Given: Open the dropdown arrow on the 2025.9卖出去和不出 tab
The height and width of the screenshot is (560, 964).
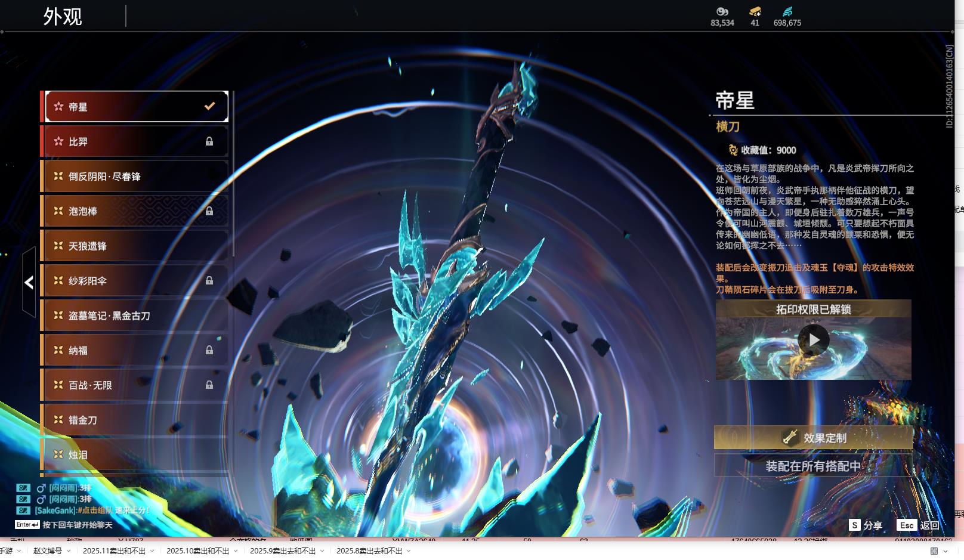Looking at the screenshot, I should 322,551.
